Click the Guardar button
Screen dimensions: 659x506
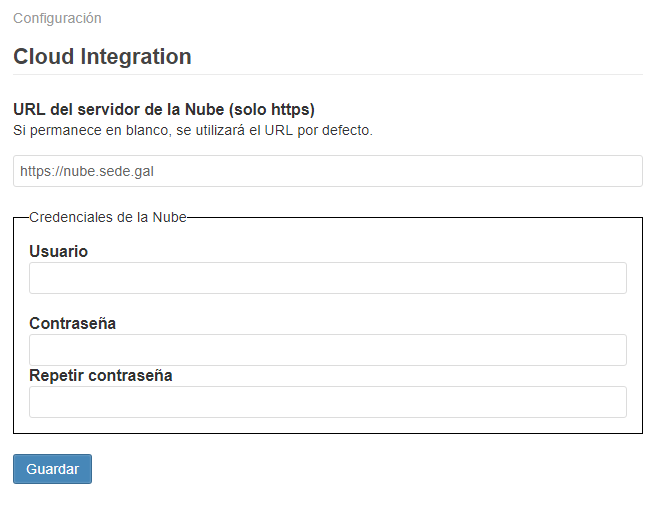point(52,469)
